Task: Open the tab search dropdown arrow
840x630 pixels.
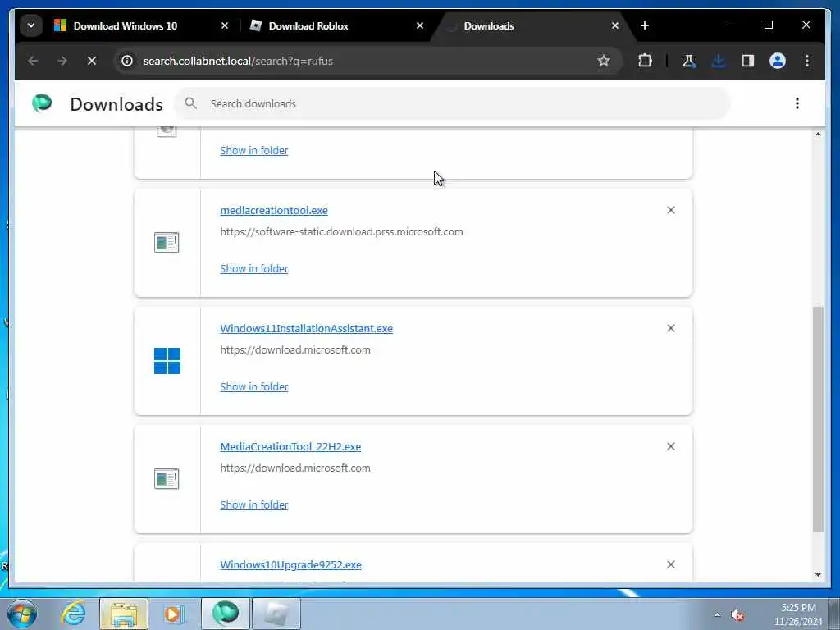Action: click(31, 25)
